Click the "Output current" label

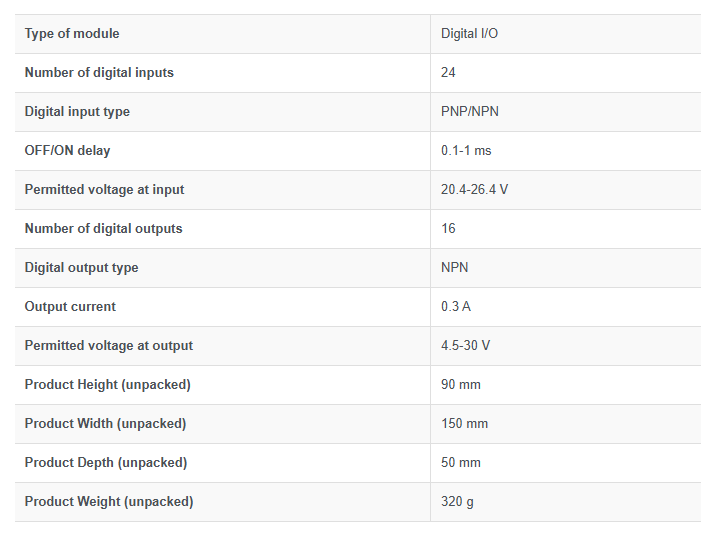tap(70, 307)
